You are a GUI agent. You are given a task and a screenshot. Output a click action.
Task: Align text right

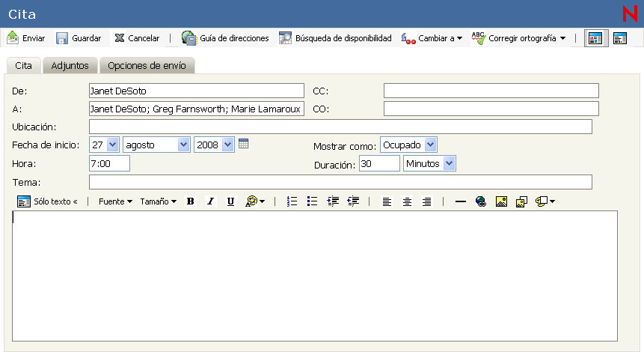tap(427, 201)
